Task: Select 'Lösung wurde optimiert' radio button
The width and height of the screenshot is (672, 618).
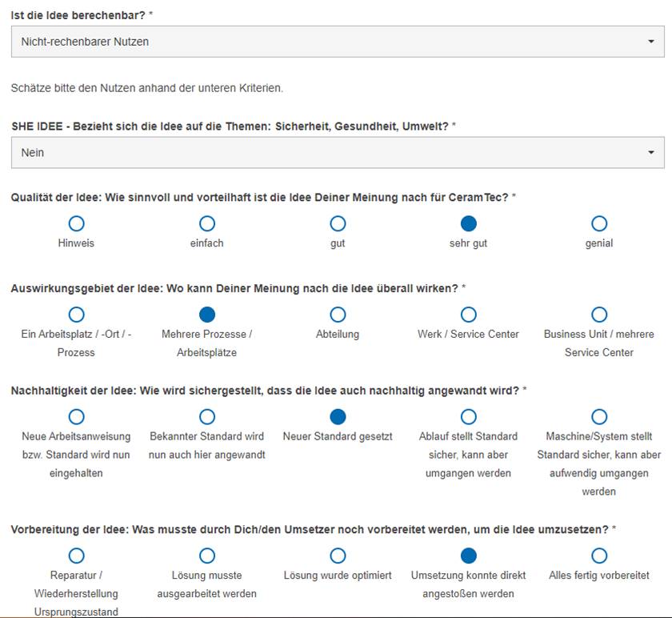Action: point(338,556)
